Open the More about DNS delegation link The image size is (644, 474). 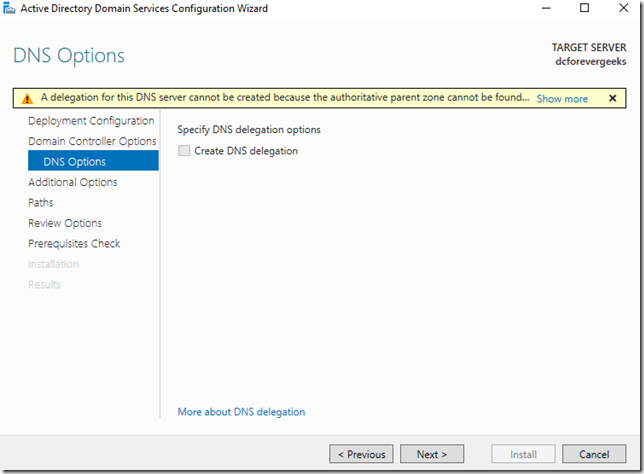pos(241,412)
